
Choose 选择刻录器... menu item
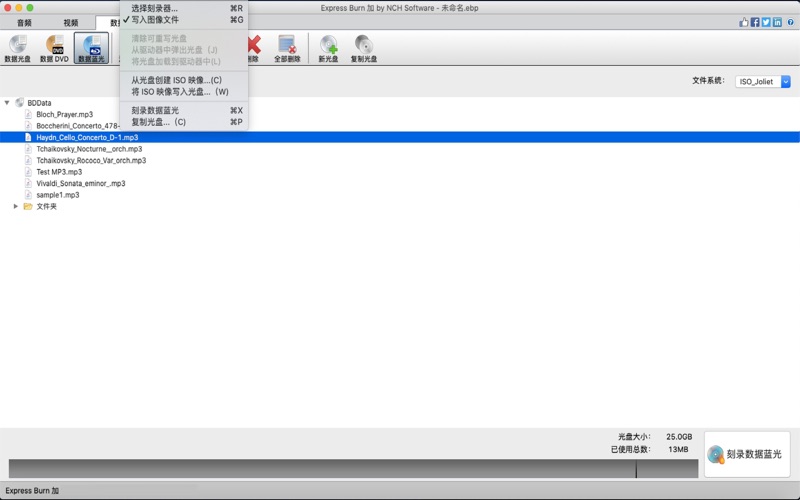(x=184, y=8)
